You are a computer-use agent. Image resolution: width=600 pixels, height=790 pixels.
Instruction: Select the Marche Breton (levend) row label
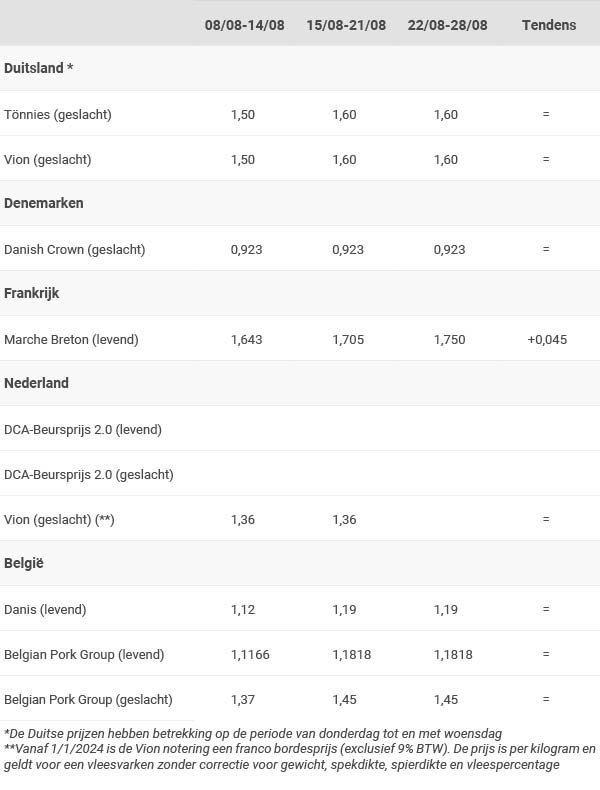[71, 340]
